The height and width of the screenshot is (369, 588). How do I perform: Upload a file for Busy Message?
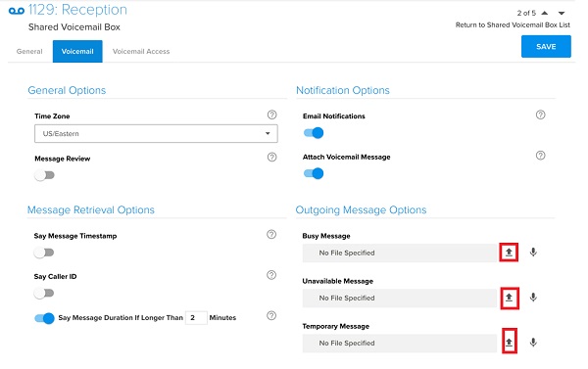pyautogui.click(x=509, y=253)
